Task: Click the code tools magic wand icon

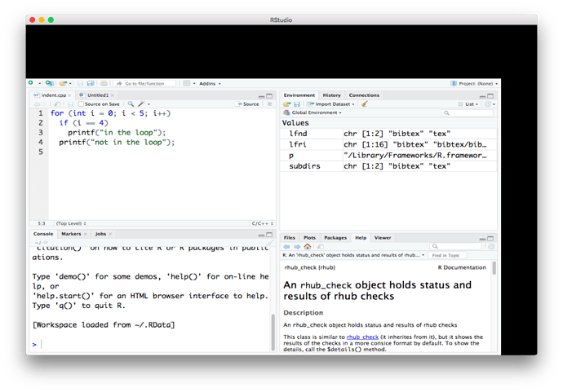Action: [144, 104]
